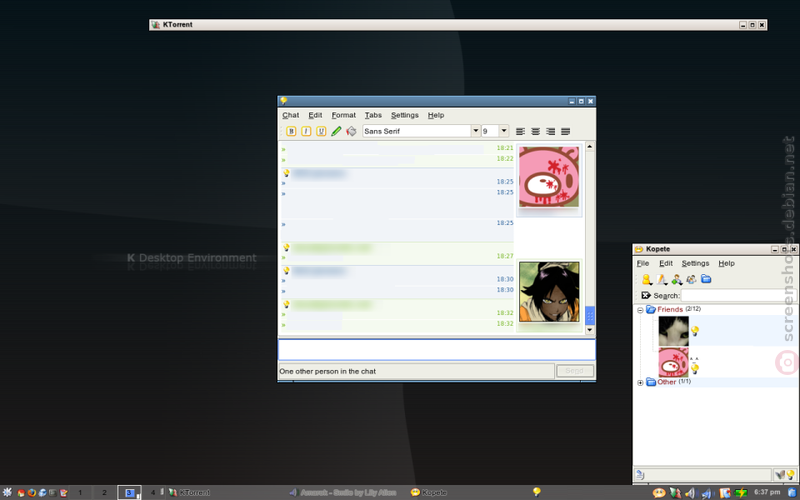Screen dimensions: 800x500
Task: Align chat text to the left
Action: click(520, 131)
